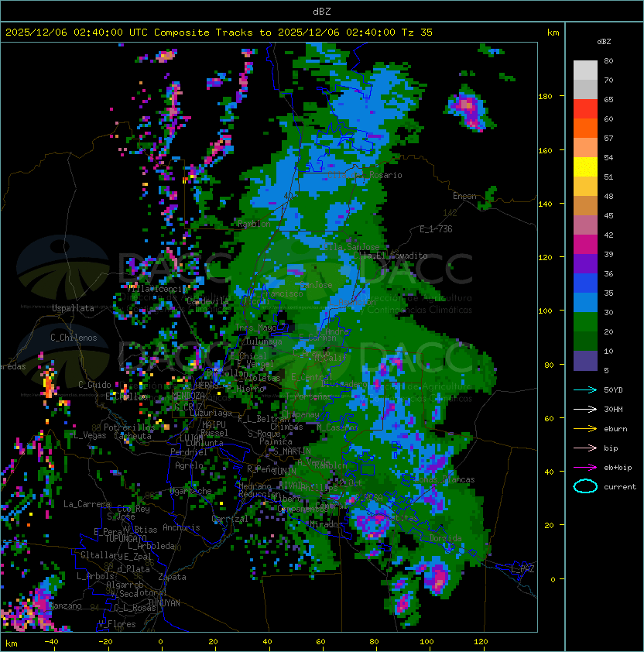
Task: Click the 180 km vertical axis label
Action: point(545,97)
